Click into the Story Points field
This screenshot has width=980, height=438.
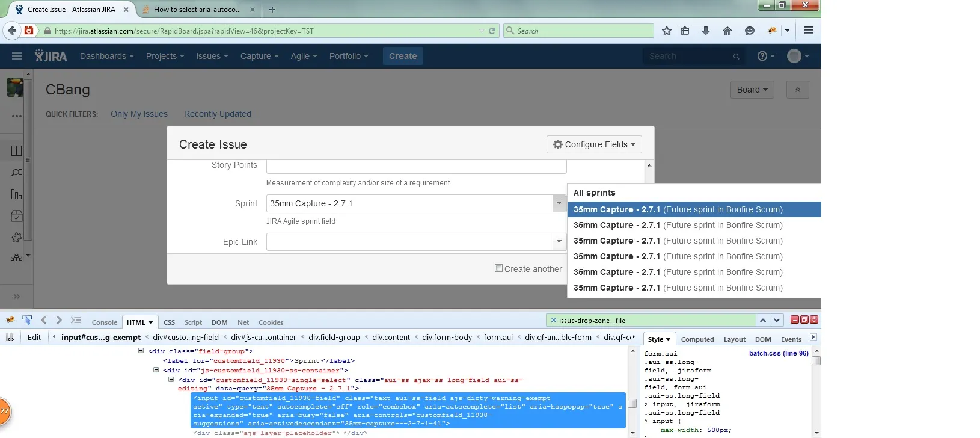pos(416,165)
